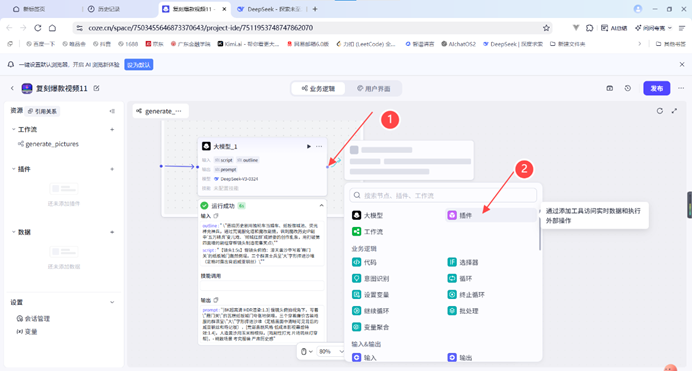Open the 引用关系 reference view
Viewport: 692px width, 371px height.
42,111
